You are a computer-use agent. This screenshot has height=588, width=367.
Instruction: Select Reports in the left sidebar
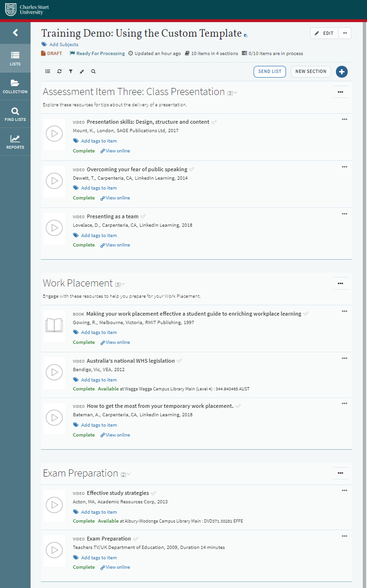(15, 141)
